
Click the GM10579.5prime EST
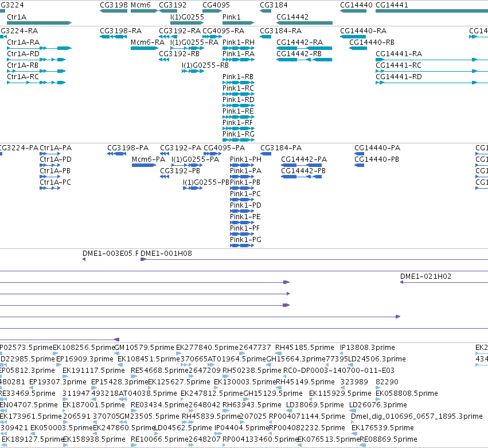coord(117,353)
